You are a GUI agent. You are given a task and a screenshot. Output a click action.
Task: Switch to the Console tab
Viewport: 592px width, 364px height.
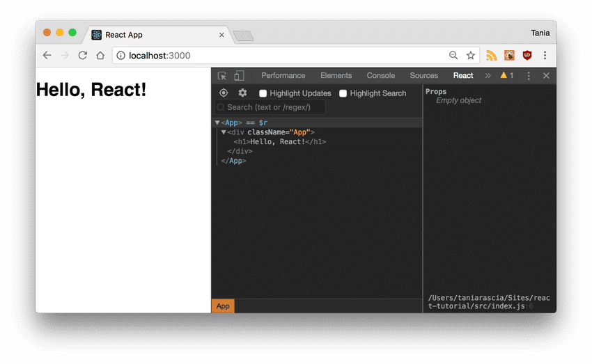pos(380,75)
